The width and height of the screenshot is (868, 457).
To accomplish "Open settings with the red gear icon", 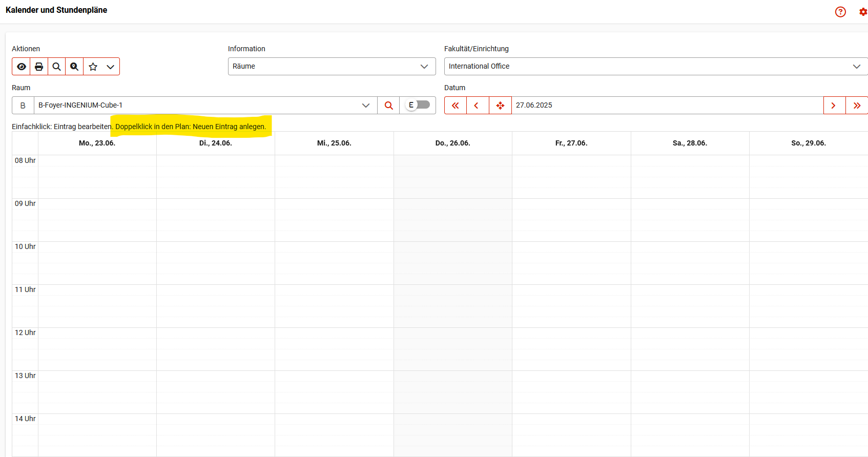I will [863, 12].
